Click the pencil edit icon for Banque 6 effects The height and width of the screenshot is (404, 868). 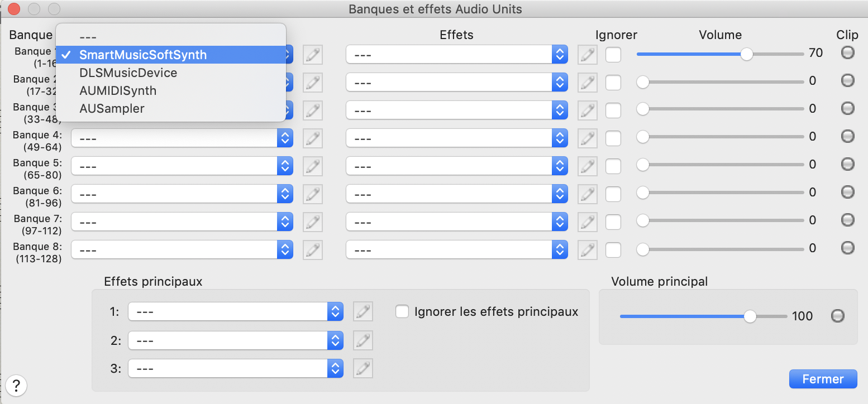[587, 194]
